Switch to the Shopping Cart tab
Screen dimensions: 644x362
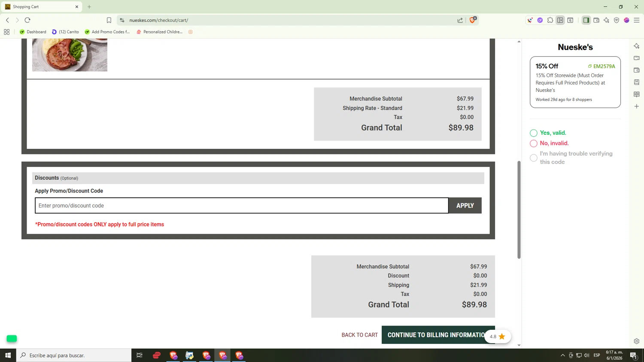(x=41, y=7)
